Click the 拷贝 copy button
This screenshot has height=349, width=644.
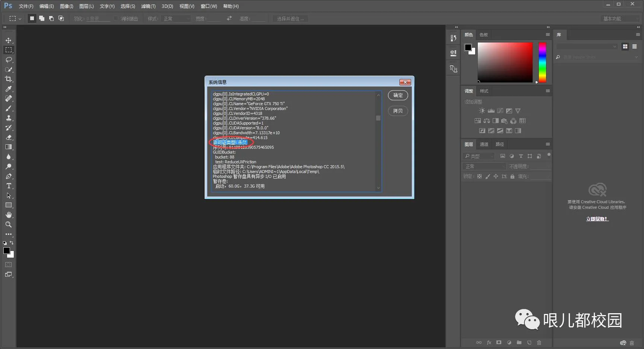[398, 111]
